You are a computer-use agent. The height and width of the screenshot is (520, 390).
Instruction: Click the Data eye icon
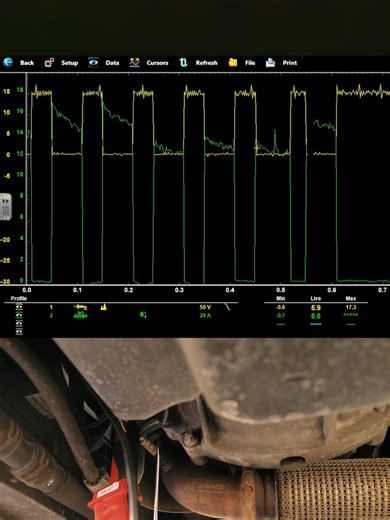[93, 62]
